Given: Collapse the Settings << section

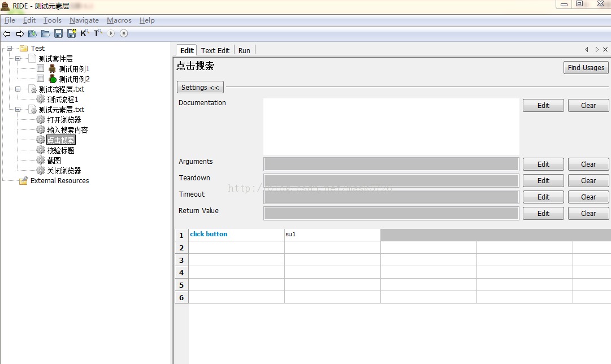Looking at the screenshot, I should point(200,87).
